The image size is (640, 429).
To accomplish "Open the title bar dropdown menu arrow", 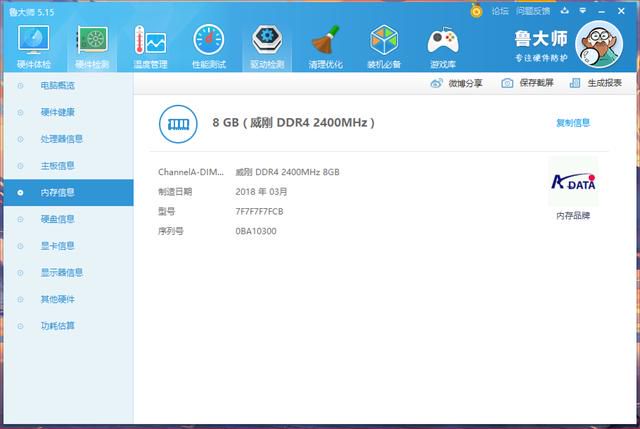I will pyautogui.click(x=583, y=11).
